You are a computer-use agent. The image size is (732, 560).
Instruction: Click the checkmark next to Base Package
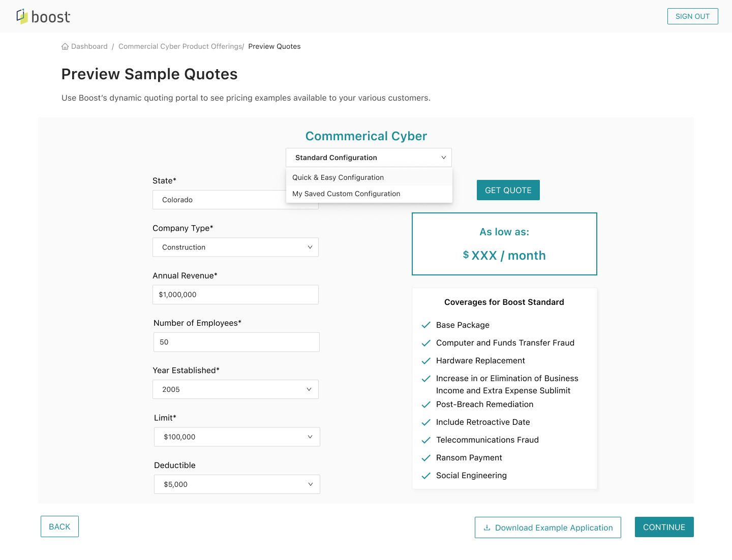click(x=426, y=325)
